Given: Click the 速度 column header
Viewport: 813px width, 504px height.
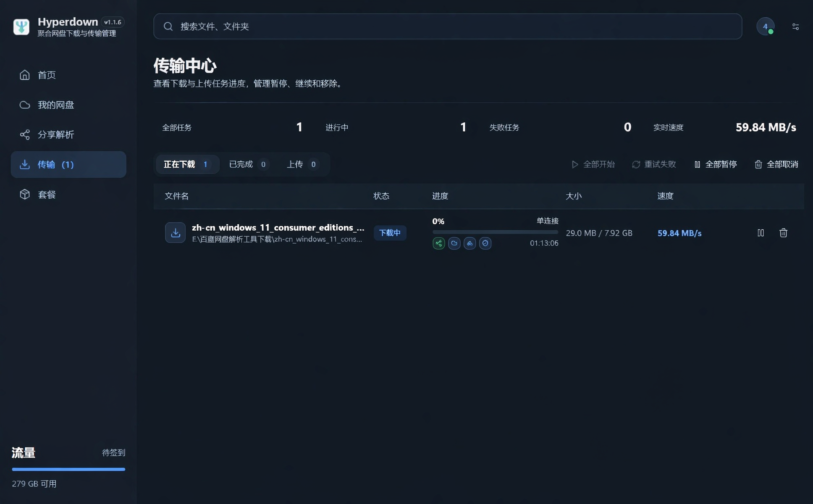Looking at the screenshot, I should tap(665, 196).
